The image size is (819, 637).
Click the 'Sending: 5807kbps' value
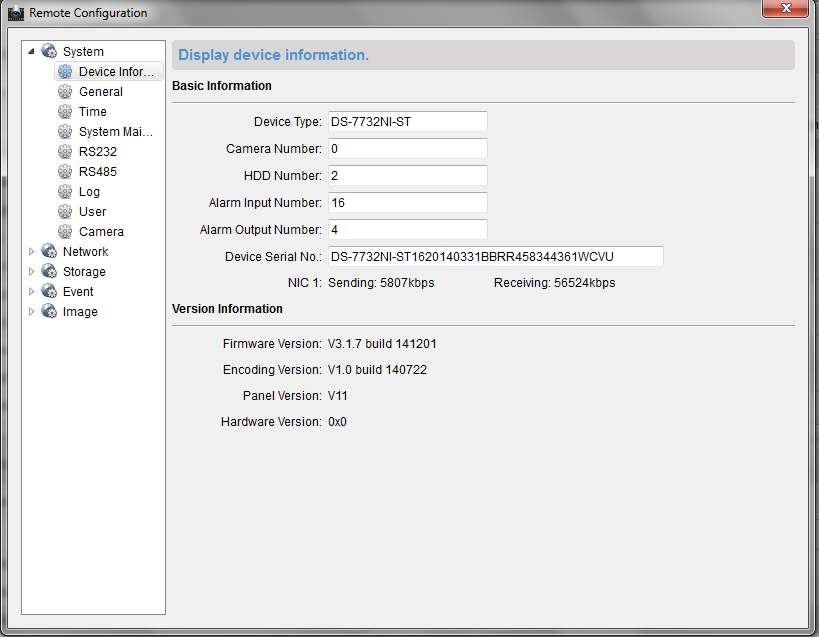coord(381,283)
